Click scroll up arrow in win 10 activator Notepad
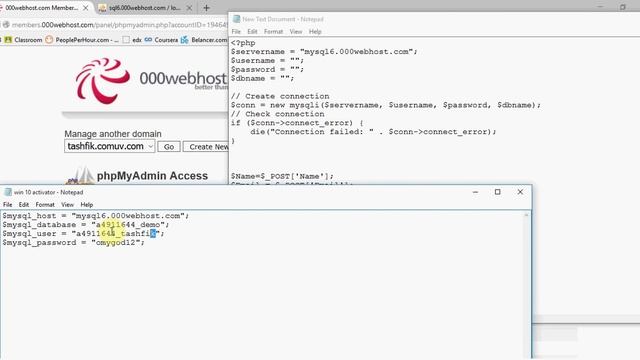Viewport: 640px width, 360px height. (x=527, y=215)
